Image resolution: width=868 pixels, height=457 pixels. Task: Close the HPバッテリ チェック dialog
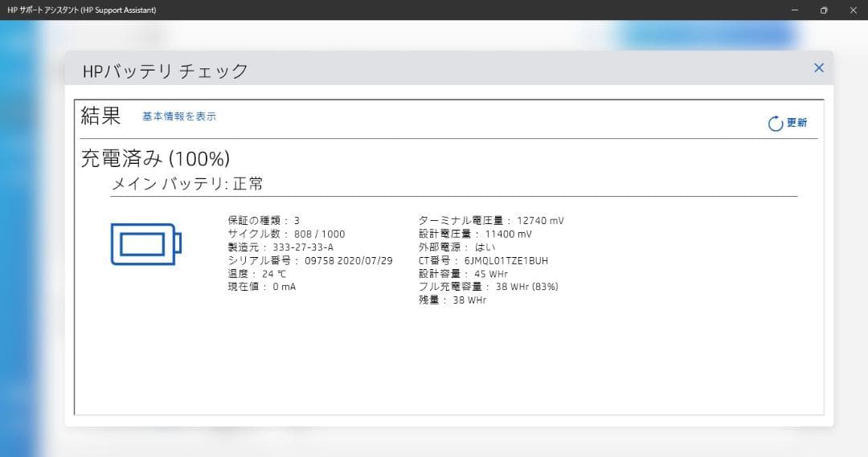click(x=819, y=68)
